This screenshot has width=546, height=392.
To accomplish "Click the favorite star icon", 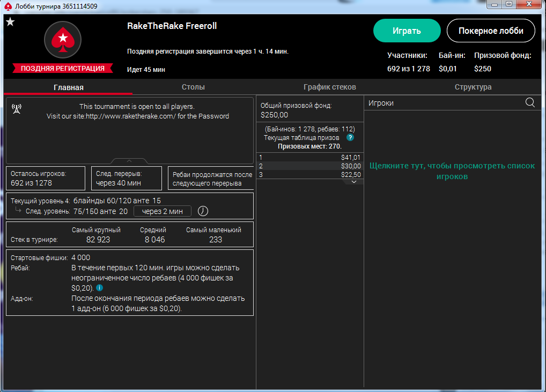I will (10, 22).
